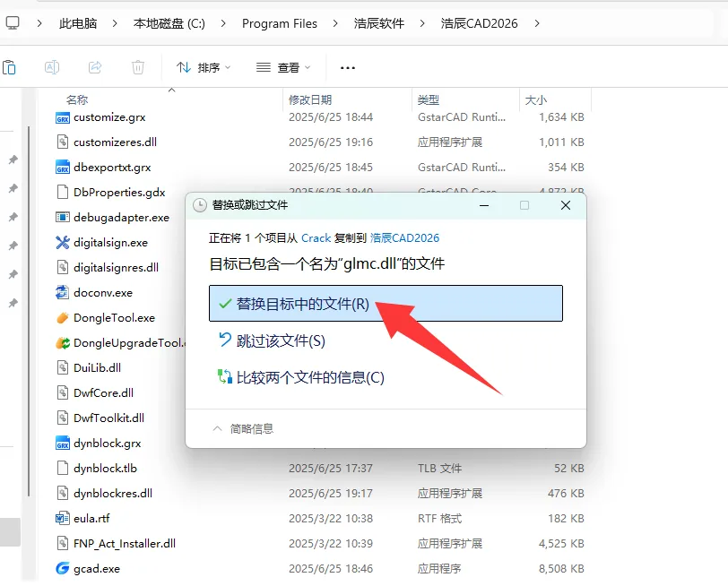Minimize the 替换或跳过文件 dialog

(484, 205)
